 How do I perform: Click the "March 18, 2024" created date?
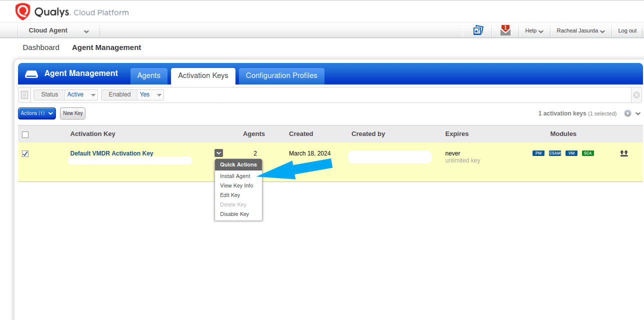[x=310, y=153]
